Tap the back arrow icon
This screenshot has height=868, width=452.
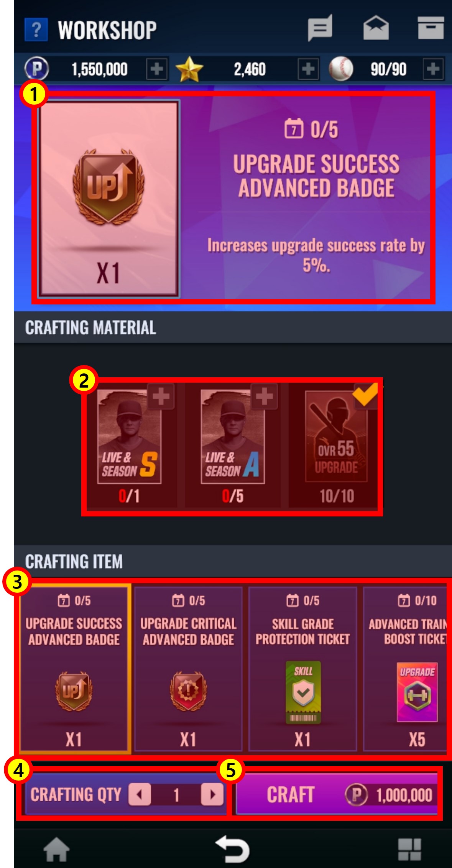(x=232, y=848)
